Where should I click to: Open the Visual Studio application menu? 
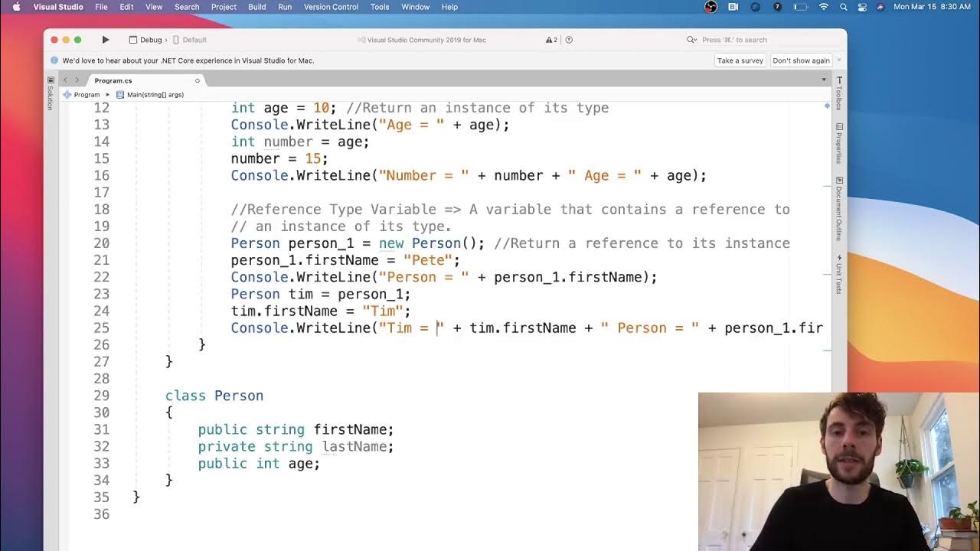coord(58,7)
